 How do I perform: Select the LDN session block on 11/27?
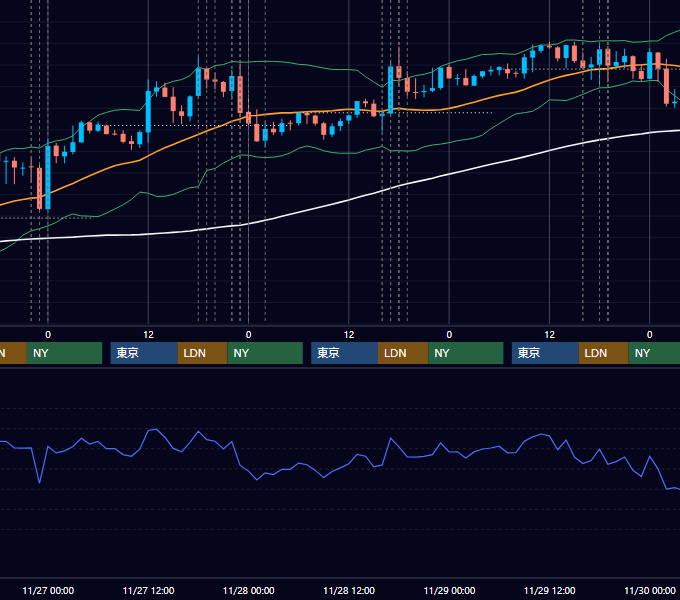(x=203, y=353)
